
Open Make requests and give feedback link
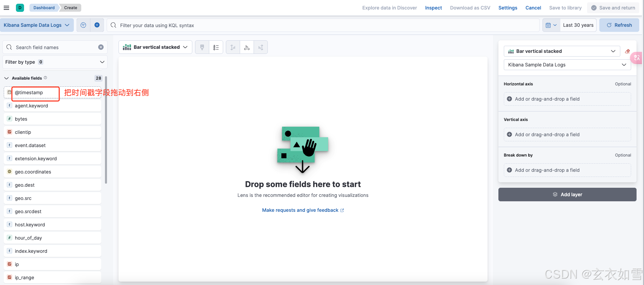303,210
